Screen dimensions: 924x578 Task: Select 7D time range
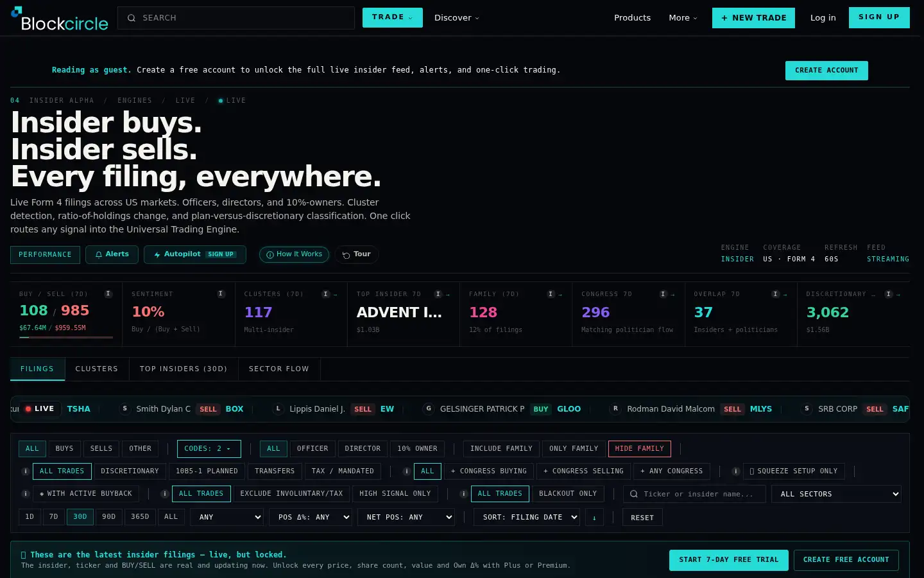[54, 517]
